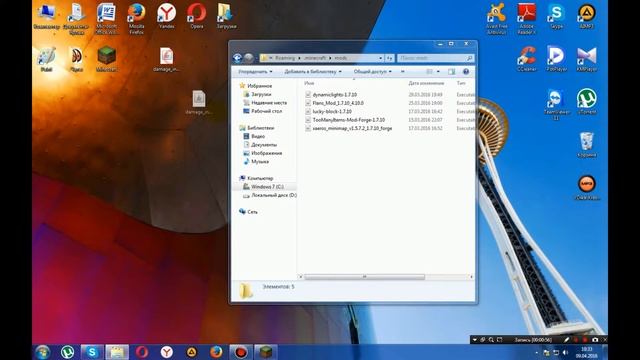Expand the toolbar overflow chevron

tap(402, 71)
